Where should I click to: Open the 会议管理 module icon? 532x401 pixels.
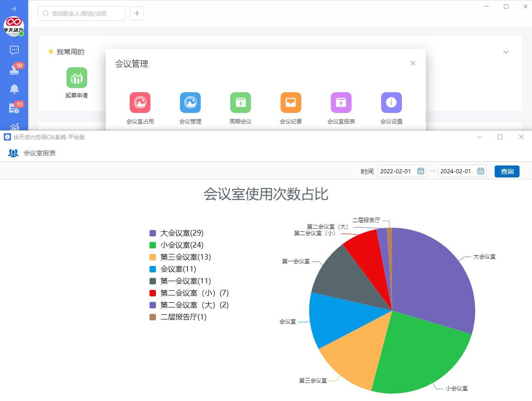point(190,103)
